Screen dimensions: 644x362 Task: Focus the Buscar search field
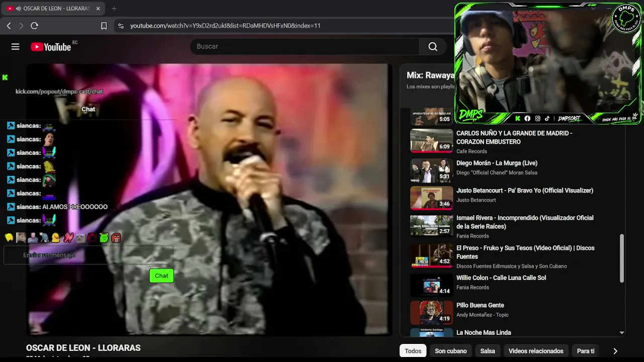[305, 46]
